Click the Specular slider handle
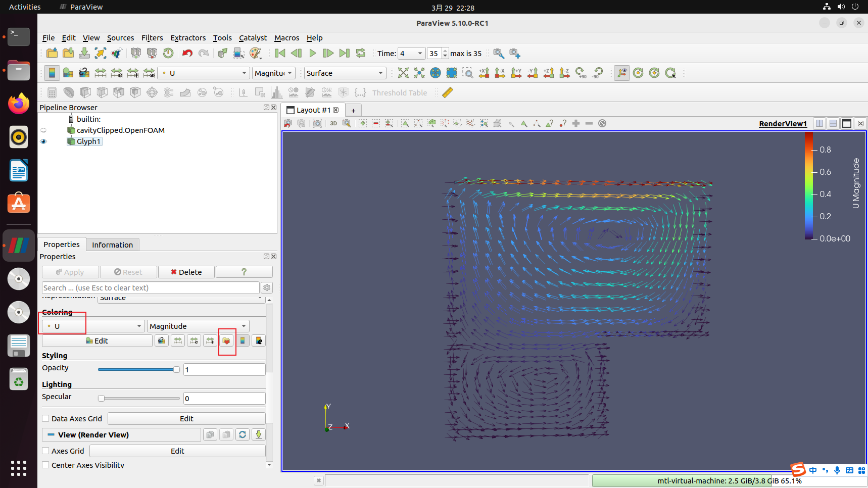This screenshot has width=868, height=488. point(101,398)
